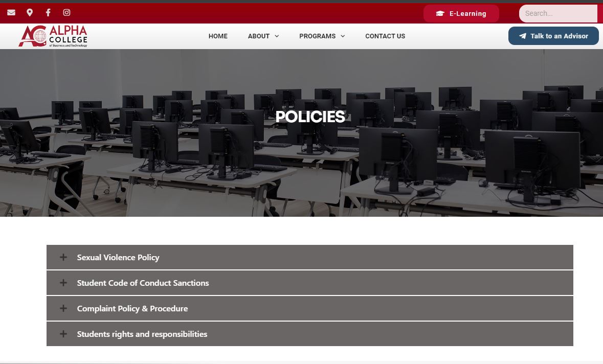Image resolution: width=603 pixels, height=364 pixels.
Task: Click the email envelope icon
Action: coord(11,13)
